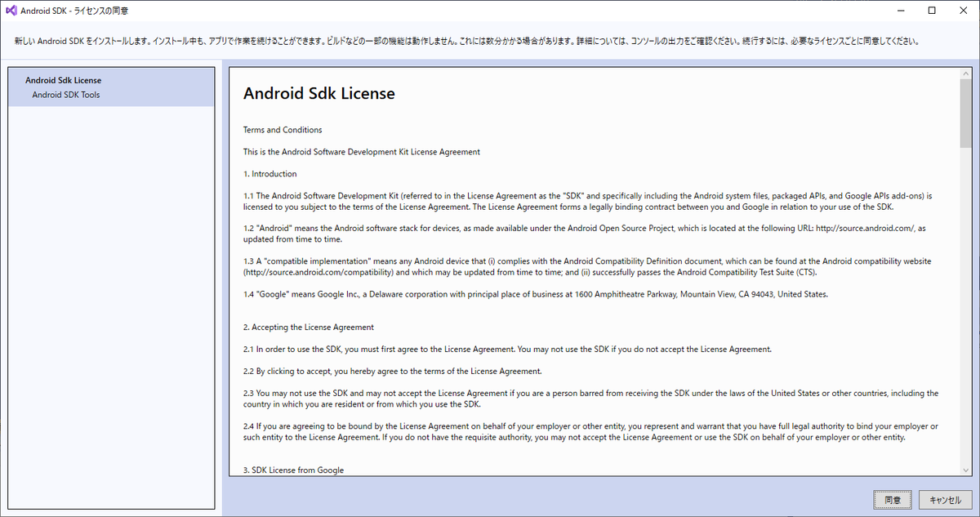Viewport: 980px width, 517px height.
Task: Cancel with the キャンセル button
Action: (x=946, y=500)
